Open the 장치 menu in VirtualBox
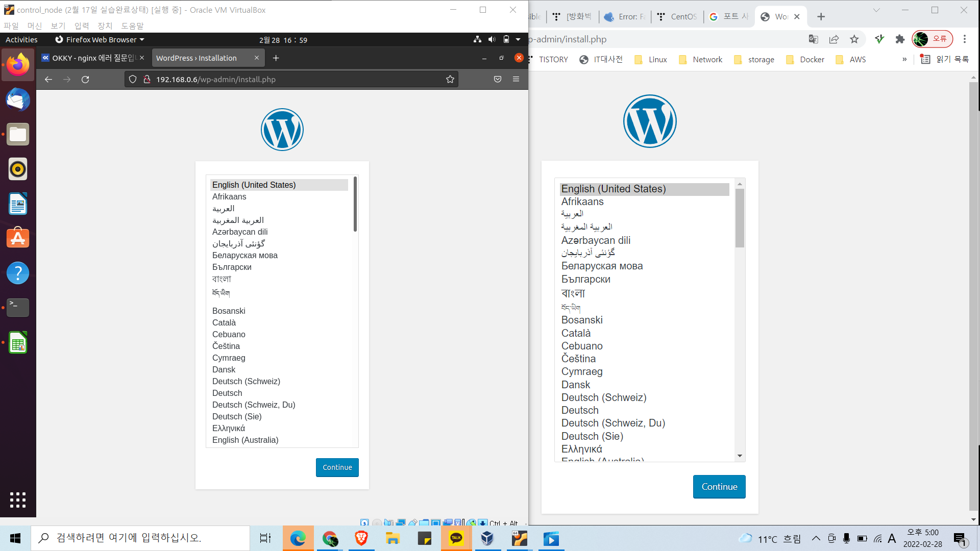 (x=105, y=26)
